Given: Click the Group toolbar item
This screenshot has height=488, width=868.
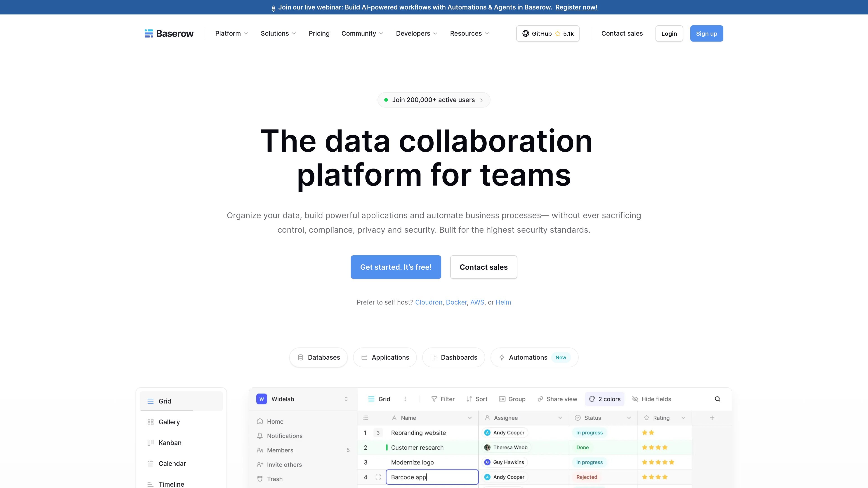Looking at the screenshot, I should pos(512,399).
